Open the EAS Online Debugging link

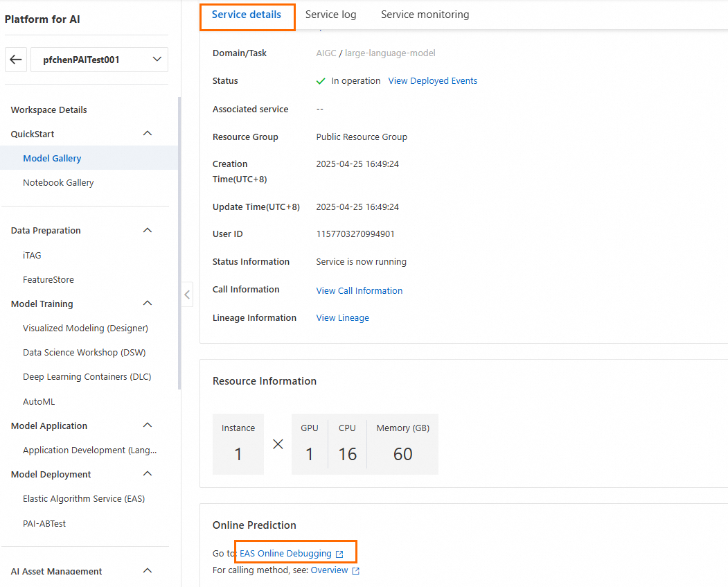(285, 554)
